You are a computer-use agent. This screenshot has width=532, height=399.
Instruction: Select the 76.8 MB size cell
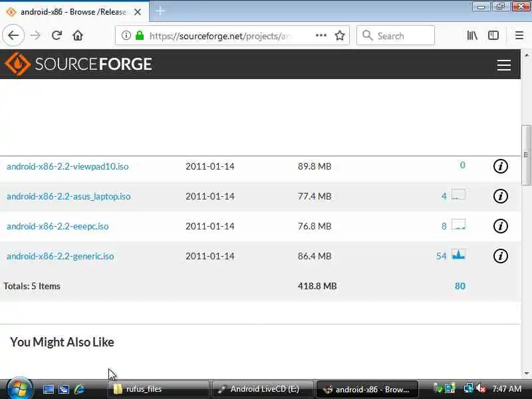[315, 226]
